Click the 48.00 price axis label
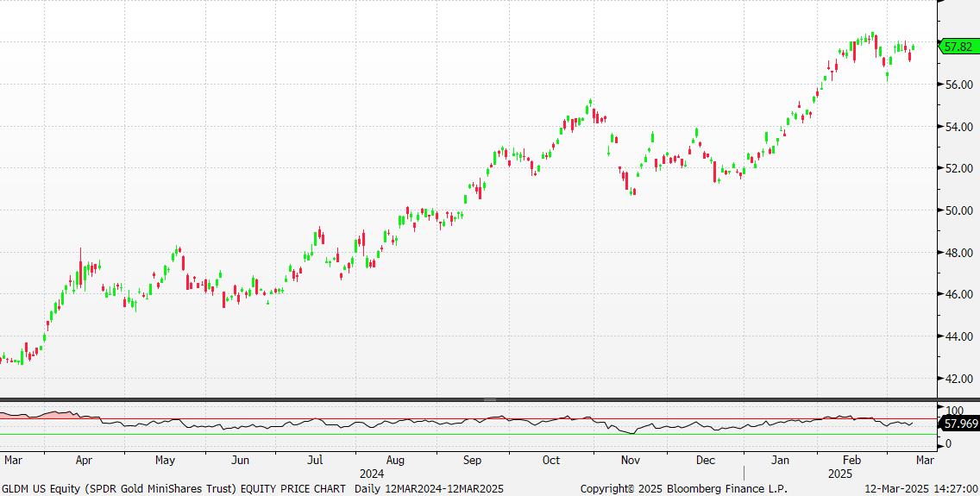This screenshot has height=496, width=980. pos(958,253)
